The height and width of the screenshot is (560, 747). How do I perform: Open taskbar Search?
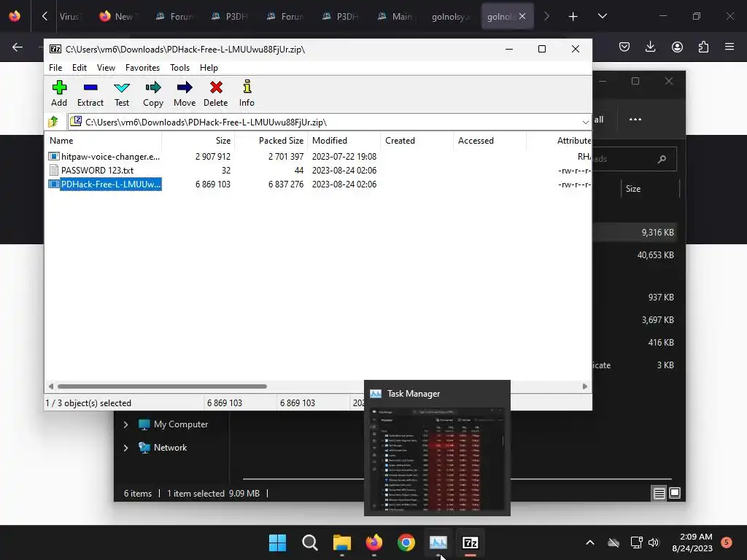pyautogui.click(x=309, y=542)
